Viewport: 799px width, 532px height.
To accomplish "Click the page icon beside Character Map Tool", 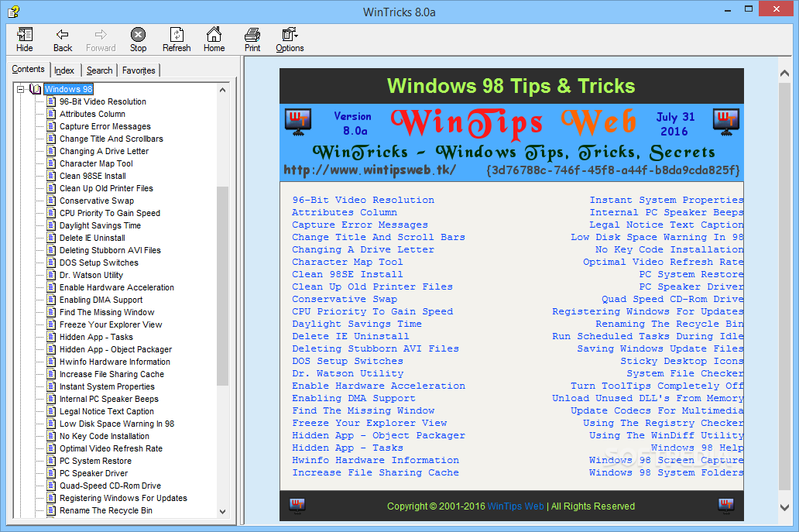I will (x=51, y=163).
